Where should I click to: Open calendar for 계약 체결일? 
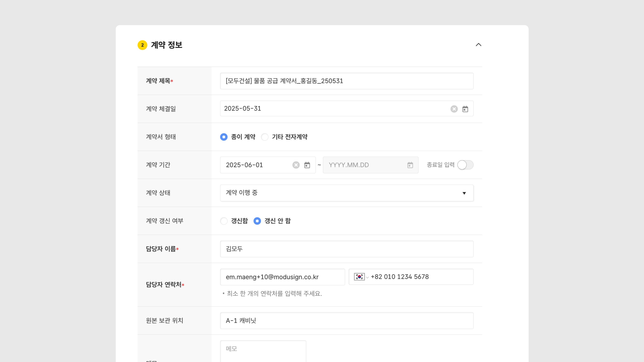(465, 109)
